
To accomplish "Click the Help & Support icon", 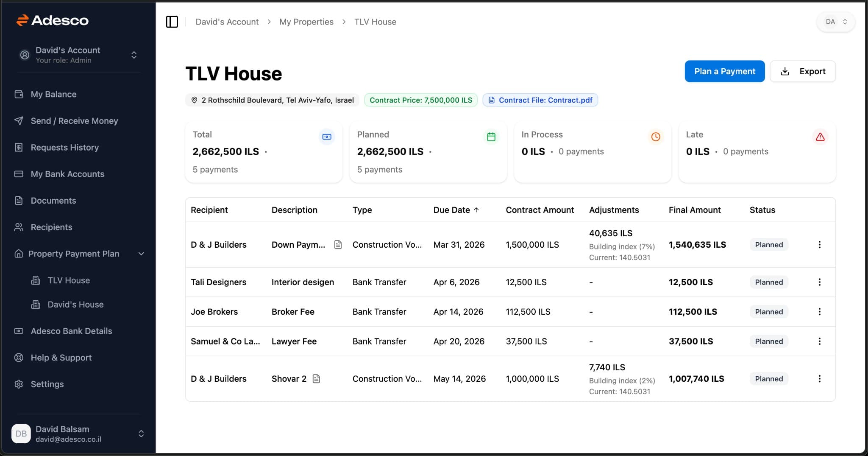I will click(x=19, y=358).
